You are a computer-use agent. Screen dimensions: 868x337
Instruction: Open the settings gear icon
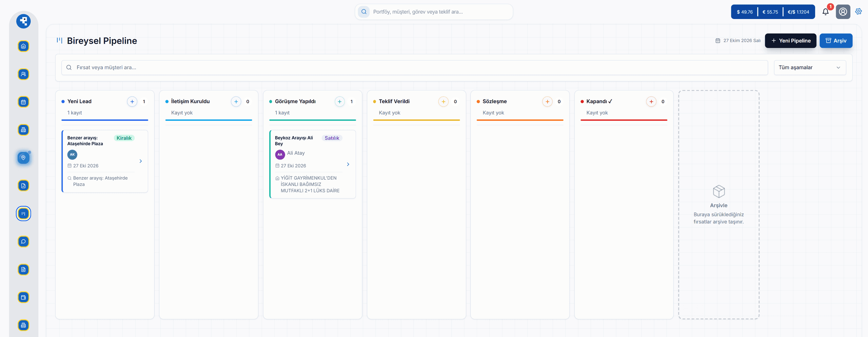click(859, 12)
